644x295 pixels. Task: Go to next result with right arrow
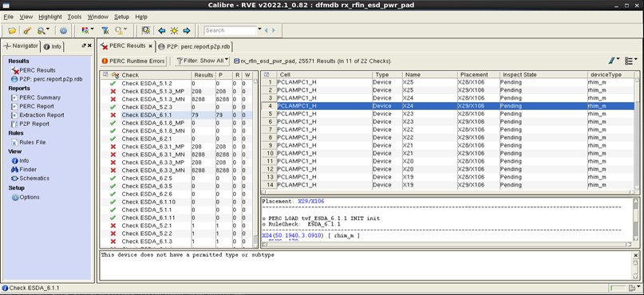[x=187, y=31]
